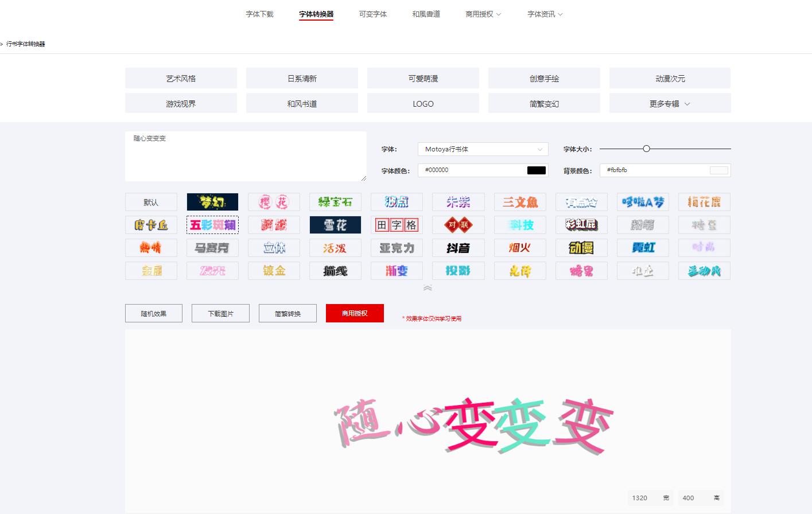The image size is (812, 514).
Task: Click the 下载图片 download image button
Action: click(220, 313)
